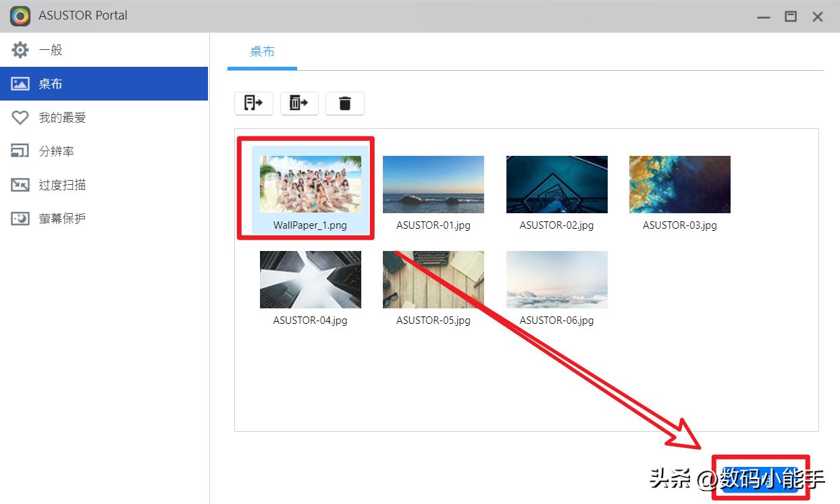Viewport: 840px width, 504px height.
Task: Click the import wallpaper file icon button
Action: (253, 103)
